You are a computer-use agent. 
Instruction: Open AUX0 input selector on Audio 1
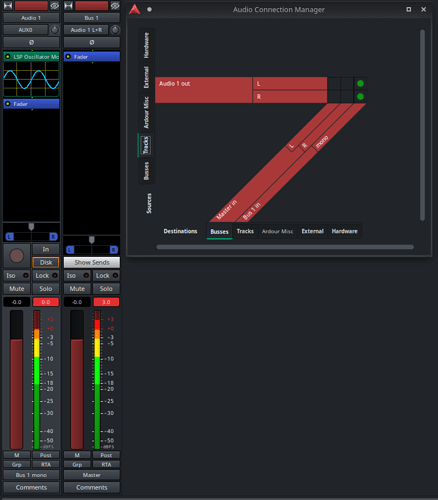(26, 30)
